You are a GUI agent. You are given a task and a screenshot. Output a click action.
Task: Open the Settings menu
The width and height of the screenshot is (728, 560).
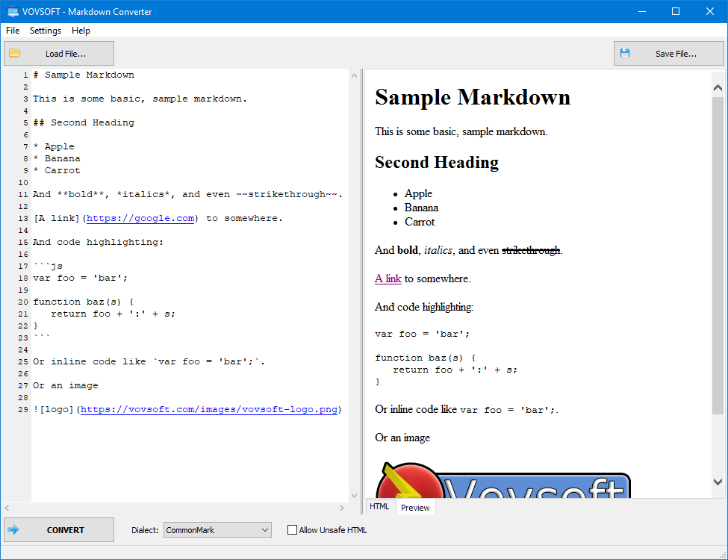coord(46,30)
